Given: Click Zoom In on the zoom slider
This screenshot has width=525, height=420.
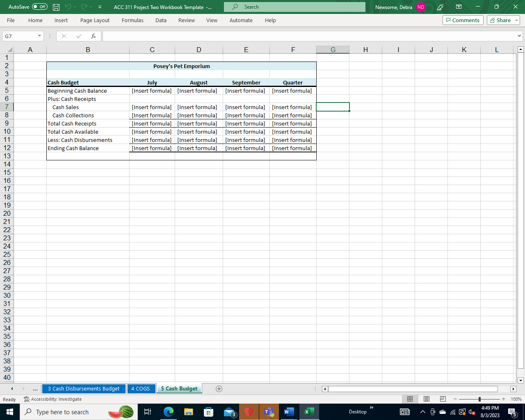Looking at the screenshot, I should click(x=503, y=399).
